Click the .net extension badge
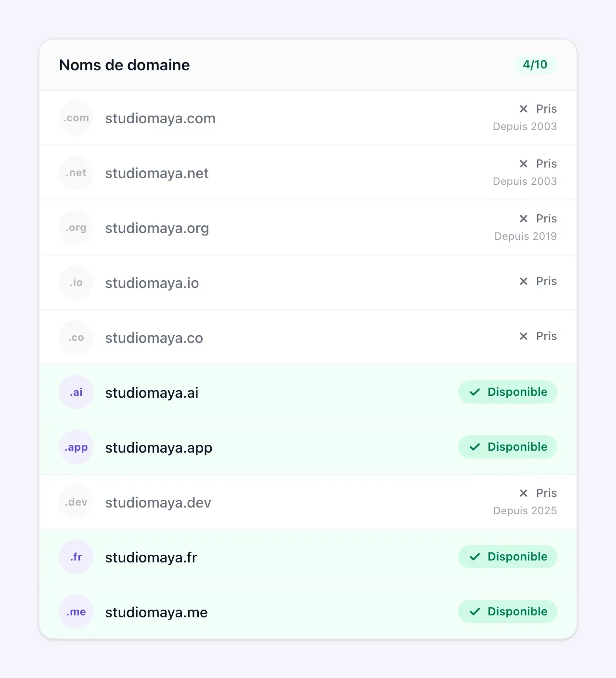This screenshot has width=616, height=678. 76,173
